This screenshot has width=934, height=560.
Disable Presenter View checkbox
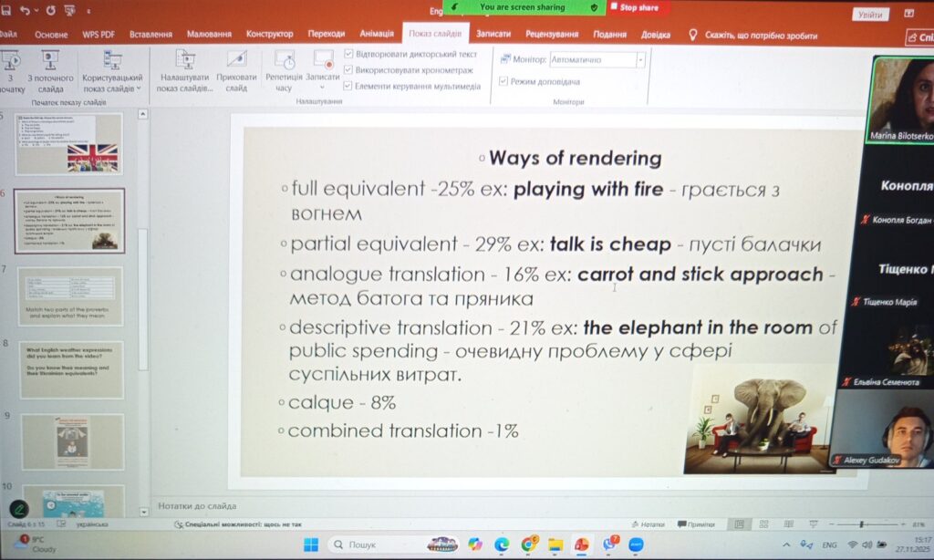(x=503, y=81)
